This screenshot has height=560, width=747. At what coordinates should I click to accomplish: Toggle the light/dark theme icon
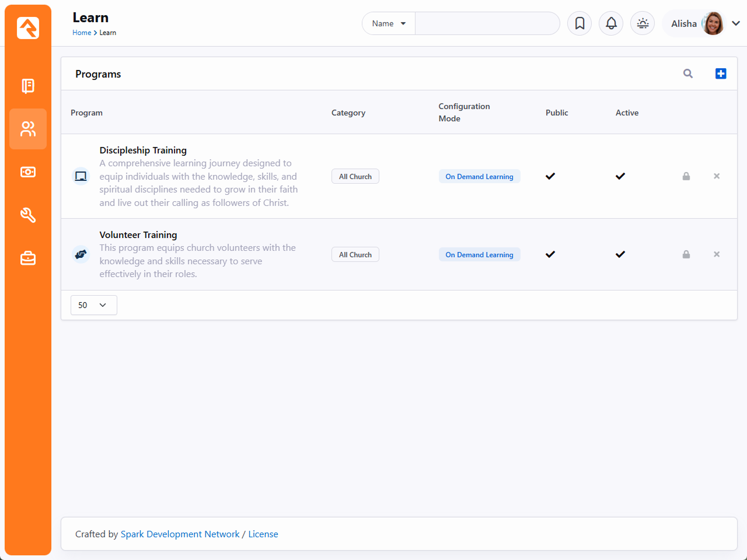(643, 23)
